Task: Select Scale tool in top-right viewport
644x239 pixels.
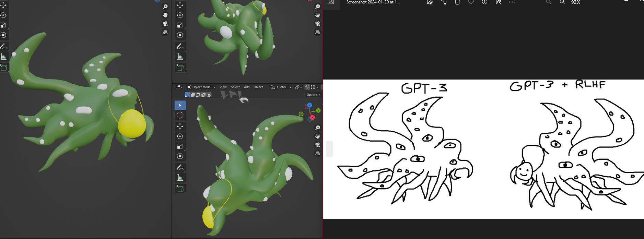Action: click(180, 25)
